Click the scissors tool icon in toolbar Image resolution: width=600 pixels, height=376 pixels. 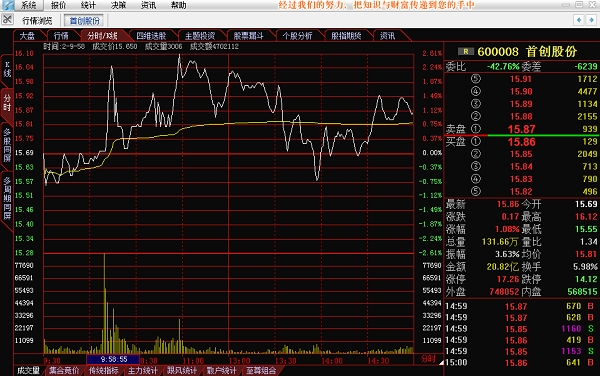7,20
